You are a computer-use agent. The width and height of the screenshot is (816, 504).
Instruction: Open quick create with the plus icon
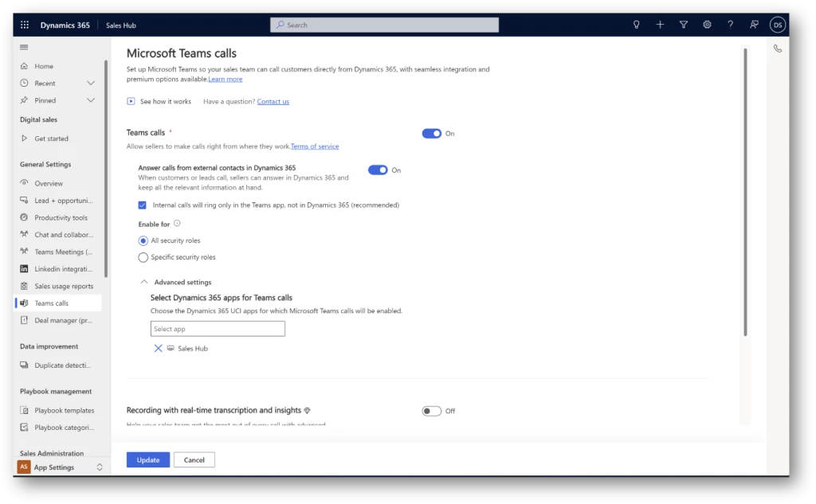pyautogui.click(x=660, y=25)
